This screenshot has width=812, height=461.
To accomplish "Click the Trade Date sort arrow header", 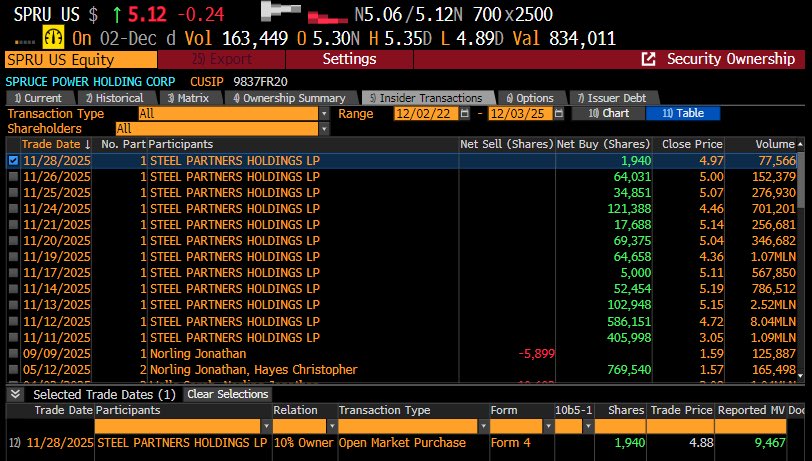I will pos(56,144).
